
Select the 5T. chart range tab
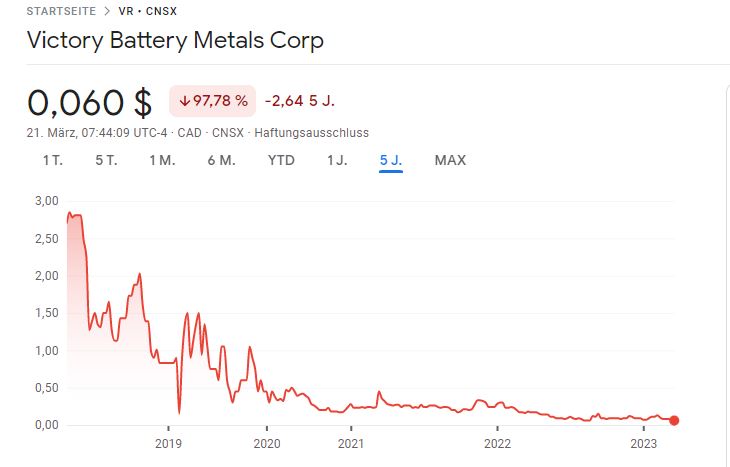(x=106, y=160)
